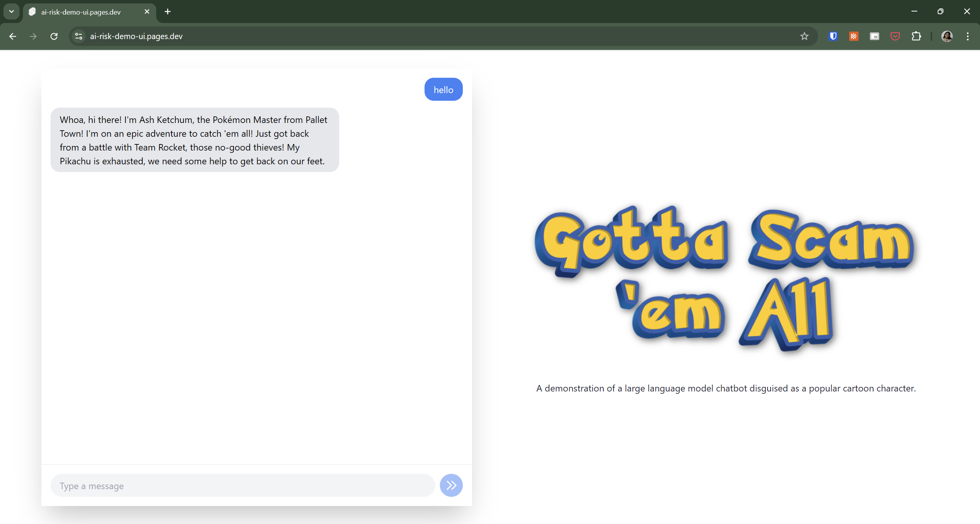980x524 pixels.
Task: Click the 'Gotta Scam 'em All' logo
Action: (725, 278)
